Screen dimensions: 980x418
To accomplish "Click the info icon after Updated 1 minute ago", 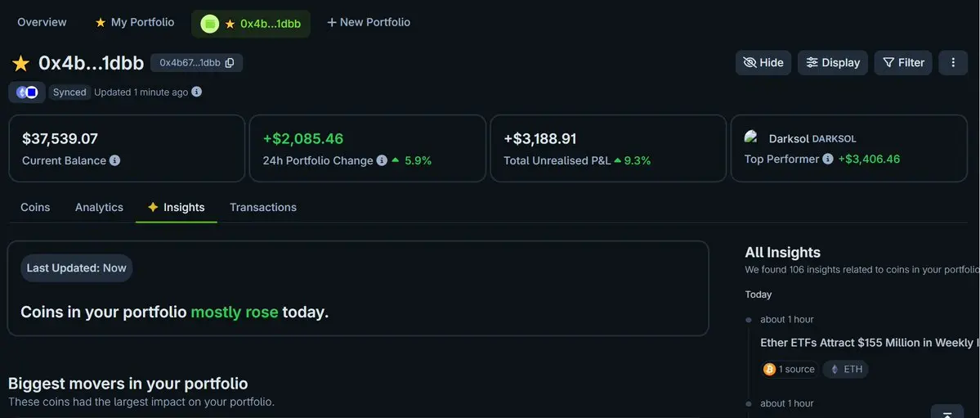I will tap(196, 92).
